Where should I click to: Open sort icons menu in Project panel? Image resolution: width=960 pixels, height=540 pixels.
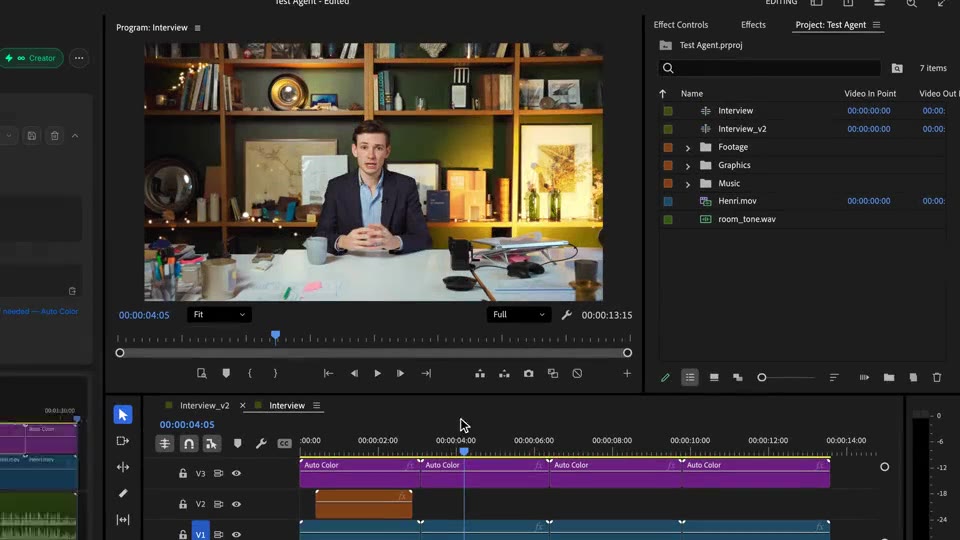(834, 378)
